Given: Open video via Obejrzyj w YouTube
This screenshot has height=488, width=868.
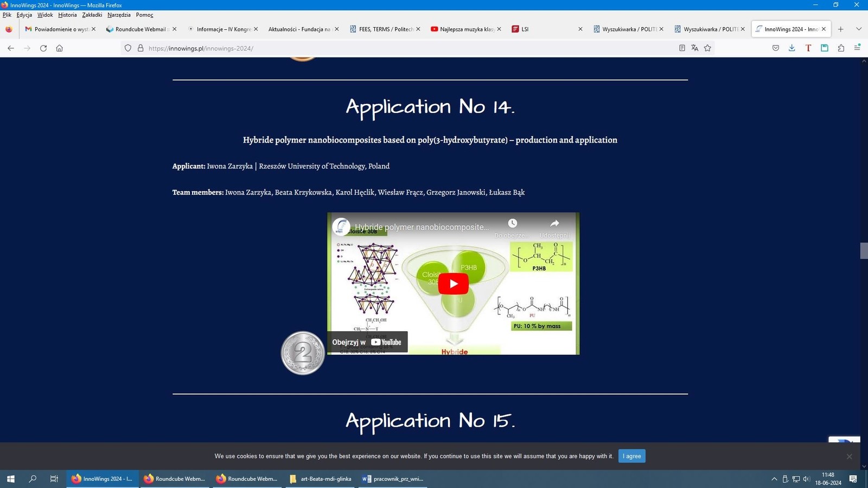Looking at the screenshot, I should [x=367, y=342].
